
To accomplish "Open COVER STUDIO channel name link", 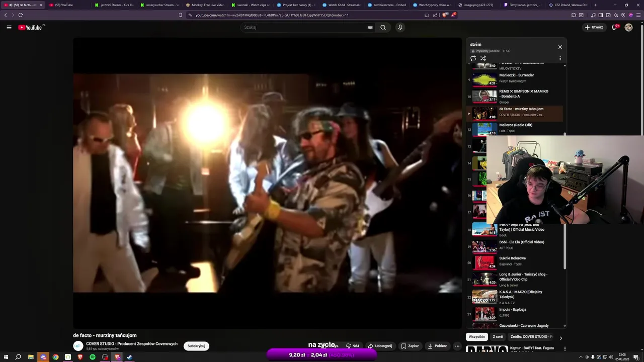I will [132, 344].
